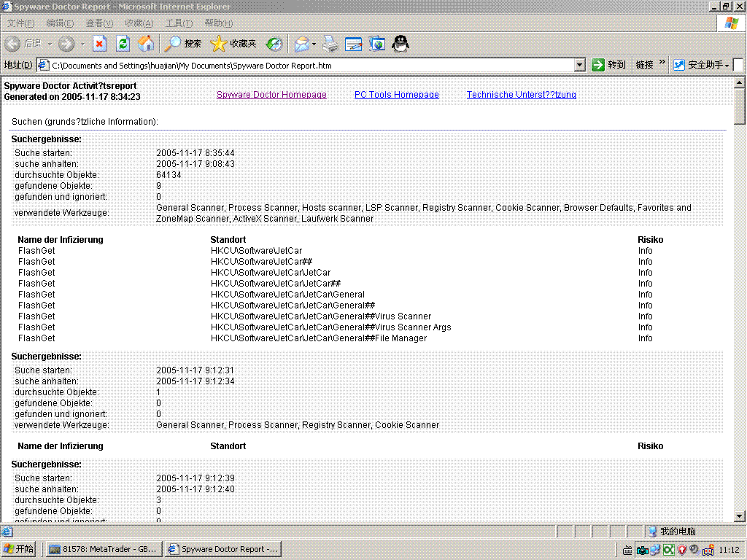Go to the Home page icon
This screenshot has height=560, width=747.
point(146,44)
